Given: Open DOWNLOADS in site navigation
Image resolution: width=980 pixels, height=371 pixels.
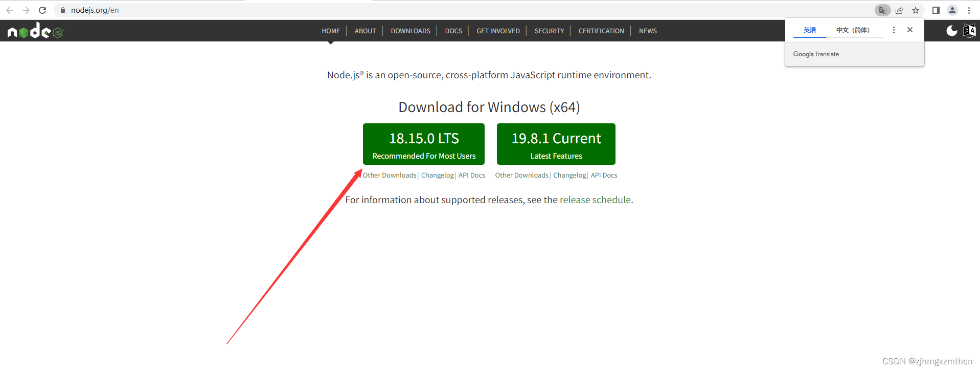Looking at the screenshot, I should pos(411,31).
